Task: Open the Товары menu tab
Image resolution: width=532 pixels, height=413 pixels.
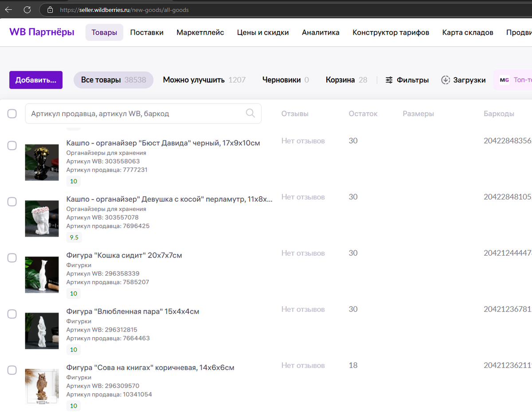Action: [x=104, y=32]
